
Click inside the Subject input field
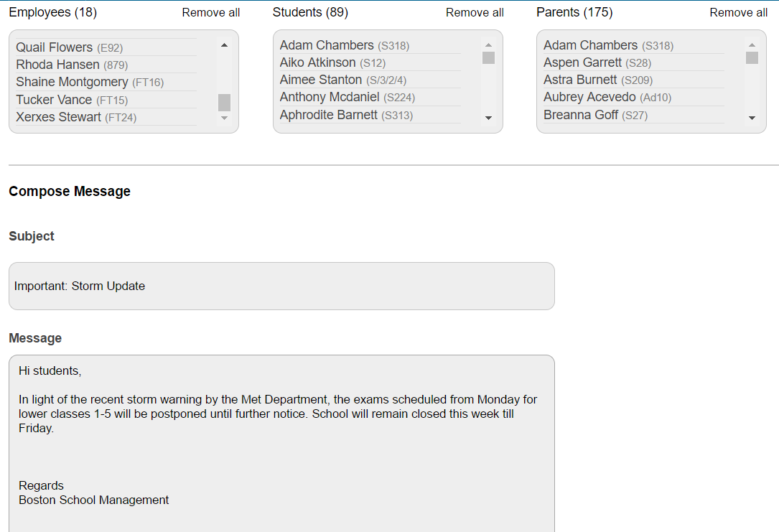click(x=281, y=286)
